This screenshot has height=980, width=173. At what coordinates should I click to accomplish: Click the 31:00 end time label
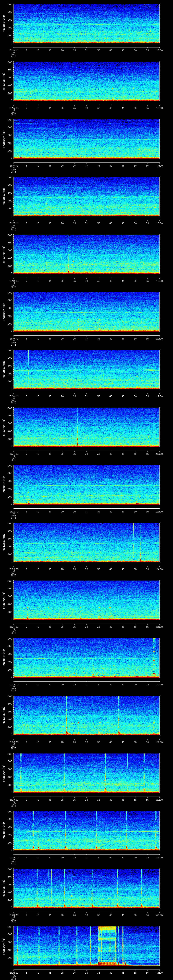tap(159, 972)
